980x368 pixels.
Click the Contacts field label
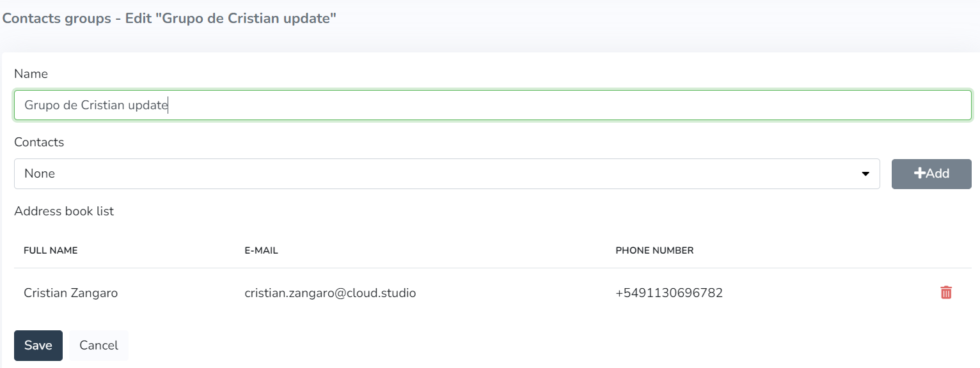(x=39, y=142)
